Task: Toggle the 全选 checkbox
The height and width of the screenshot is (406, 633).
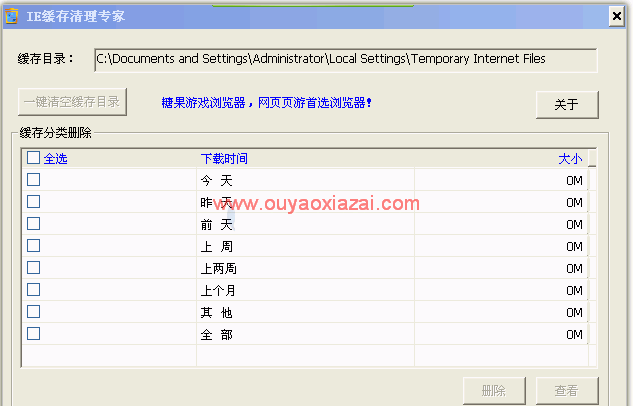Action: pos(34,158)
